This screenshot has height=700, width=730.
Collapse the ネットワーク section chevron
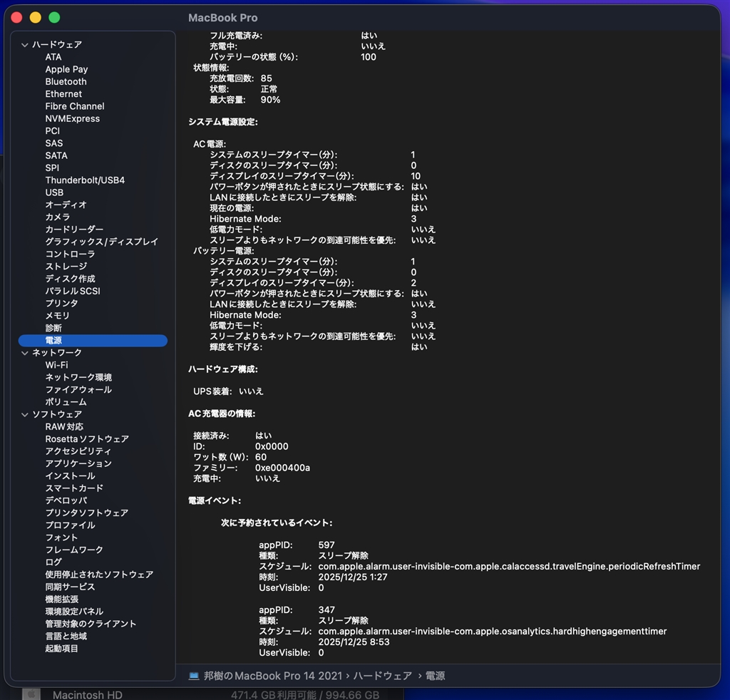25,353
